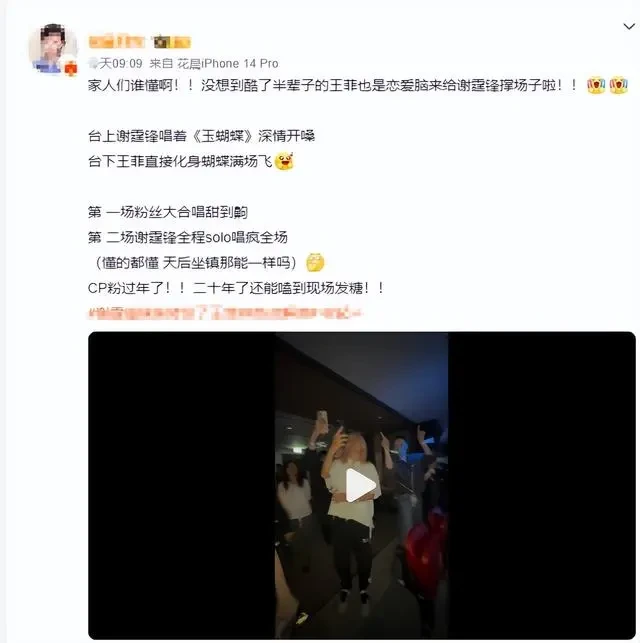
Task: Click the 花晨iPhone 14 Pro source link
Action: pos(228,64)
